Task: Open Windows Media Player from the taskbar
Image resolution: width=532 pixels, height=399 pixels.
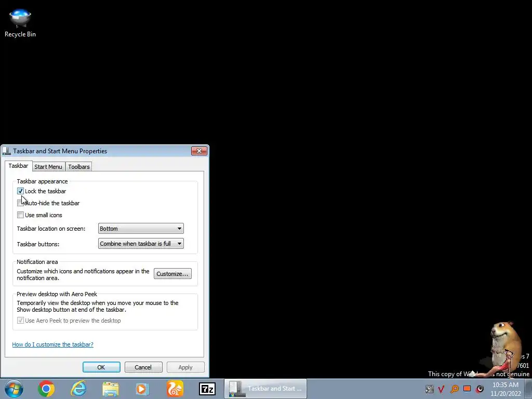Action: tap(142, 389)
